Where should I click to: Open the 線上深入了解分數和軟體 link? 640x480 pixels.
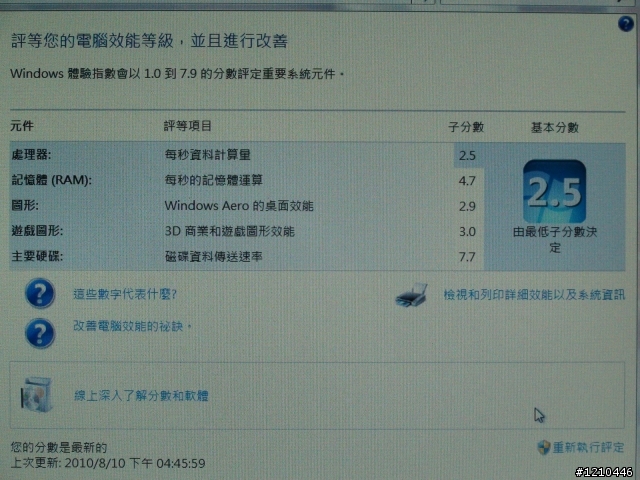(141, 395)
